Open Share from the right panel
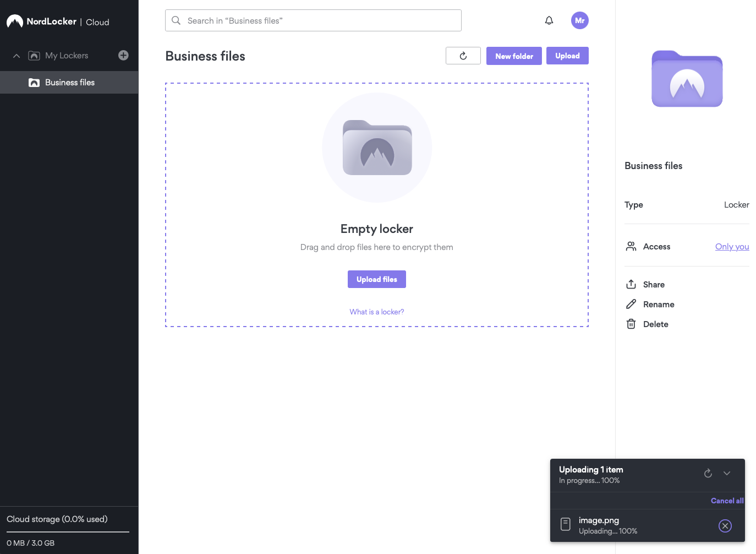This screenshot has height=554, width=756. tap(653, 284)
